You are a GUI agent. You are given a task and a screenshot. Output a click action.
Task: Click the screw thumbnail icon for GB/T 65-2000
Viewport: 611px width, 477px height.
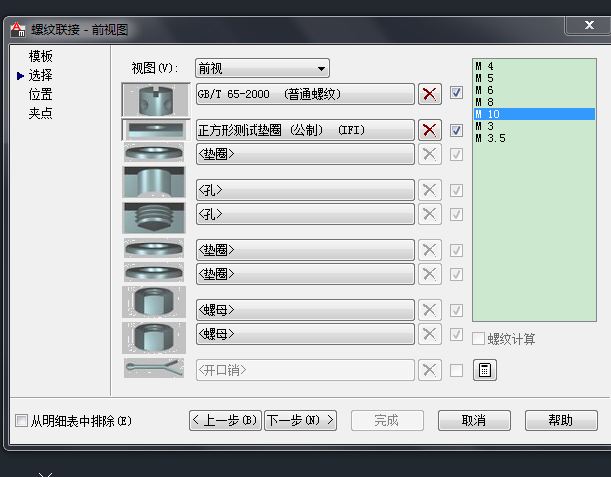pos(154,98)
